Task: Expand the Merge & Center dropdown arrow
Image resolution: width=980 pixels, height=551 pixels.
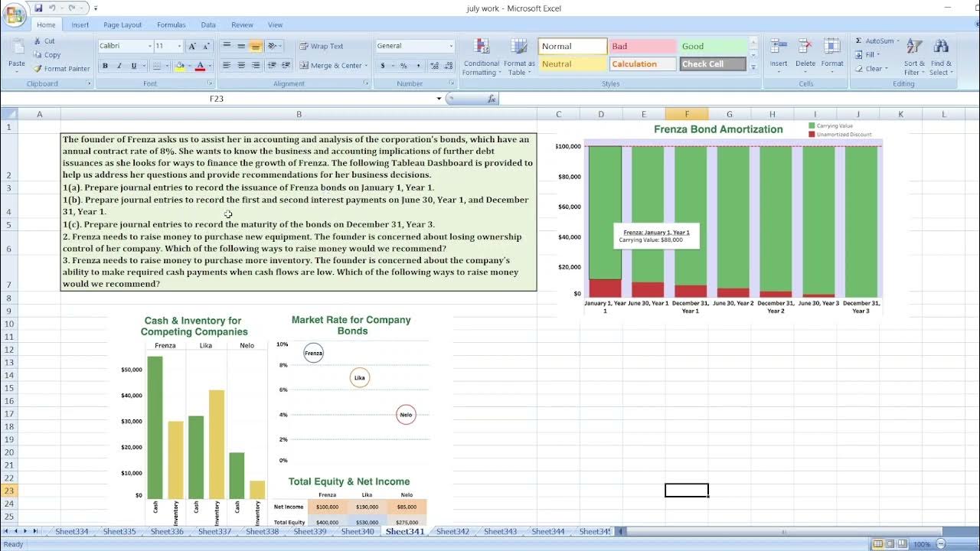Action: [x=365, y=66]
